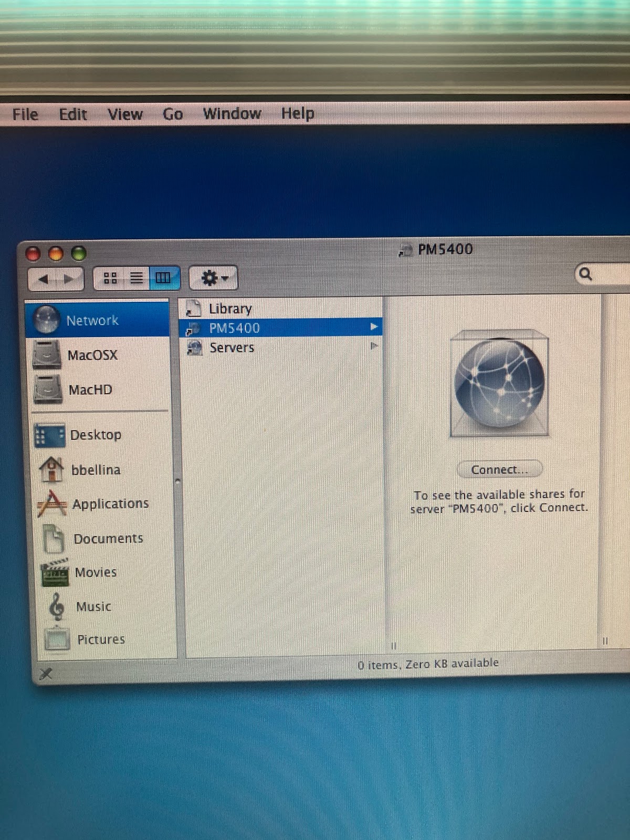The height and width of the screenshot is (840, 630).
Task: Open the Action gear menu
Action: coord(214,278)
